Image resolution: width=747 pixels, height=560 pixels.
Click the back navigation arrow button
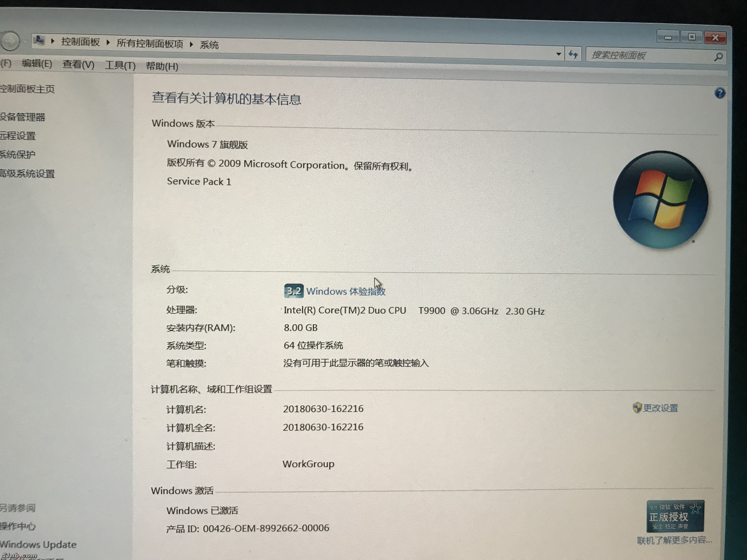tap(10, 41)
